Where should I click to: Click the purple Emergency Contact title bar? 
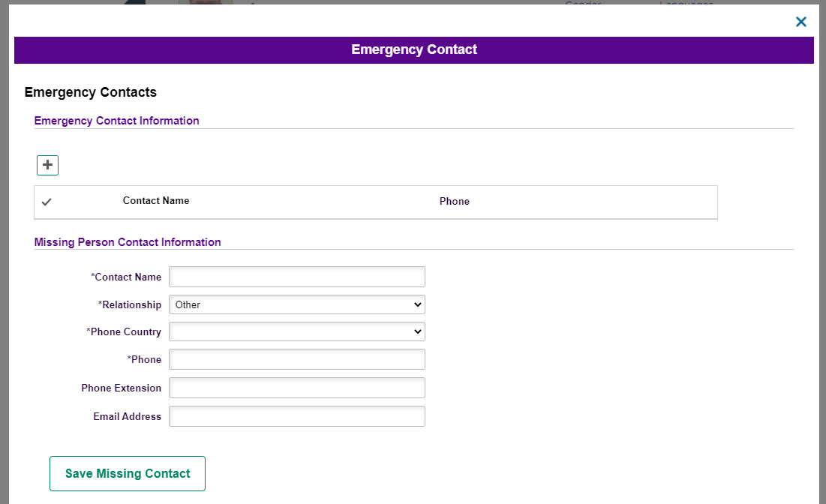pyautogui.click(x=414, y=50)
